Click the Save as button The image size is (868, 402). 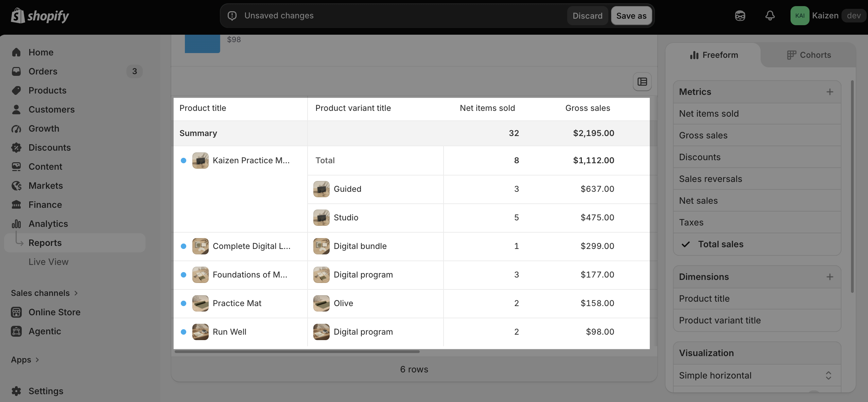coord(631,16)
